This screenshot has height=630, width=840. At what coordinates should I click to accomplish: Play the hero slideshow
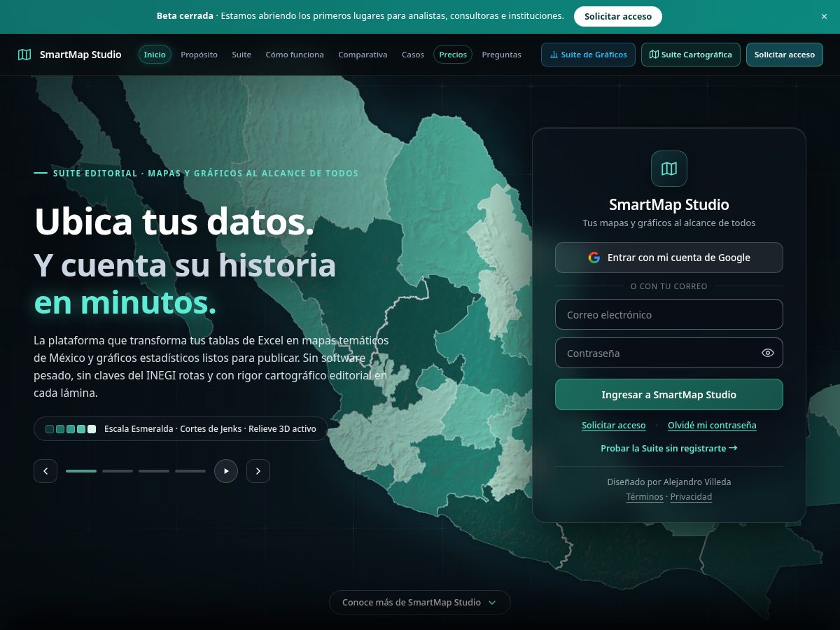point(226,471)
